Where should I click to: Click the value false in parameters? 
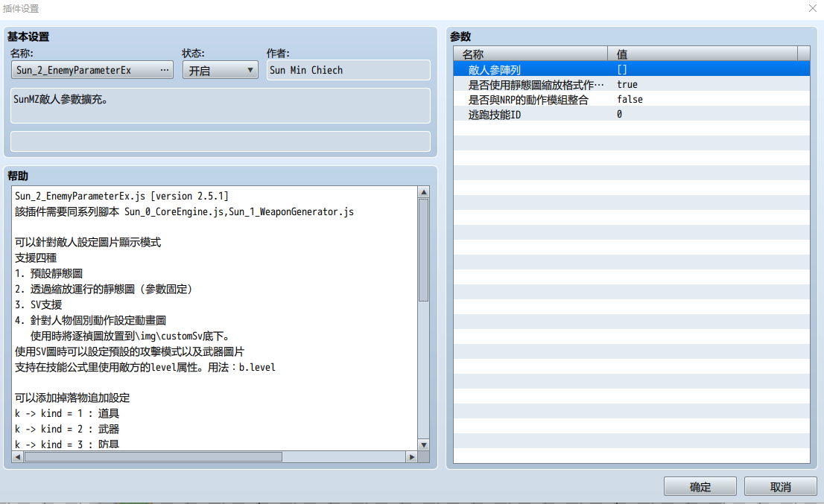coord(630,99)
